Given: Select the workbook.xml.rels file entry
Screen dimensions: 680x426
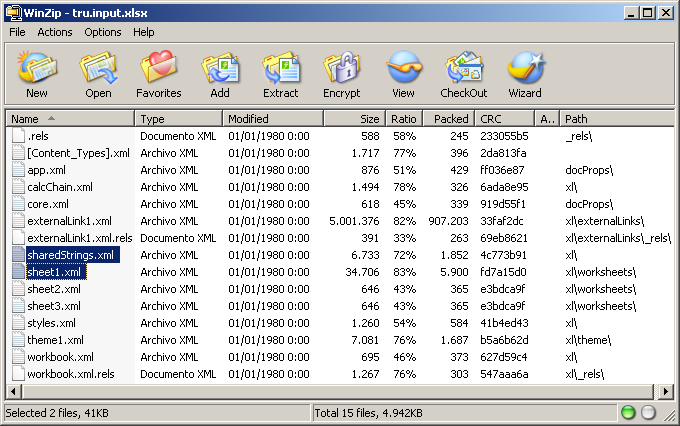Looking at the screenshot, I should (70, 374).
